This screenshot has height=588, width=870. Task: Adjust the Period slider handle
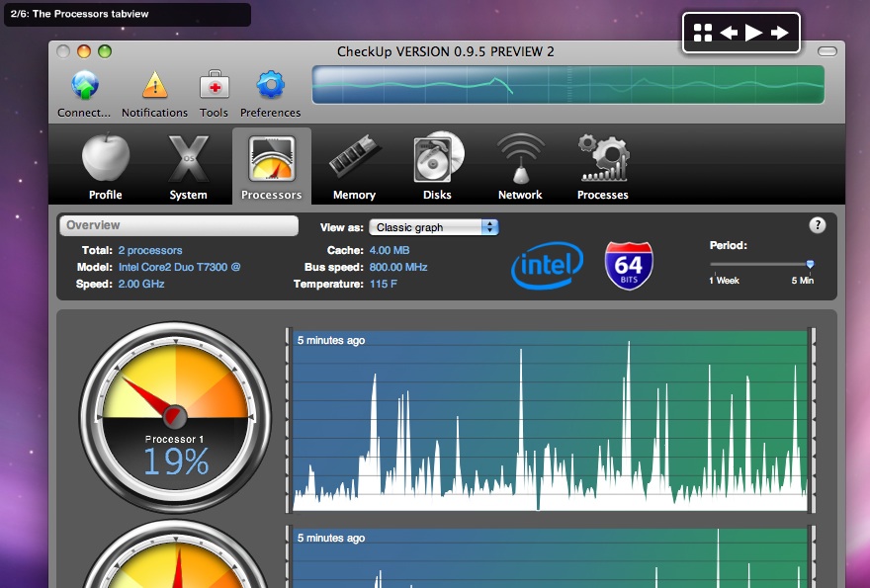tap(810, 264)
